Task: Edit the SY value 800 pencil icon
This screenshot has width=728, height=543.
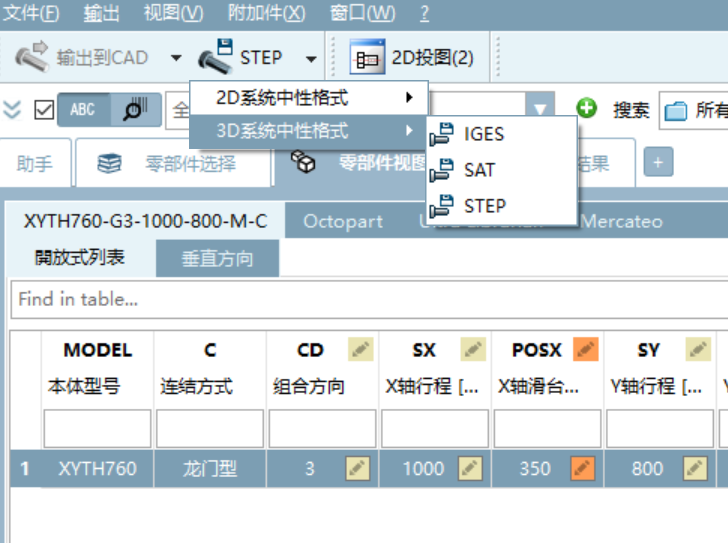Action: coord(695,468)
